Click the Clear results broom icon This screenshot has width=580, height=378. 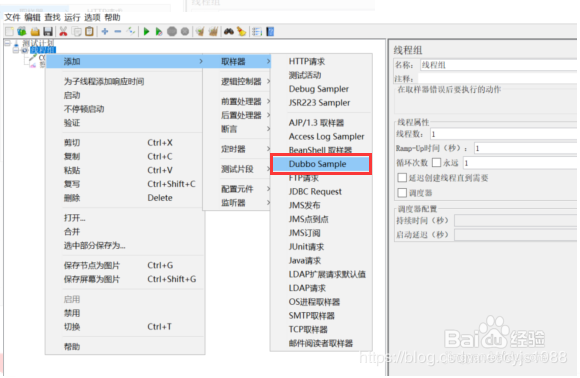200,32
